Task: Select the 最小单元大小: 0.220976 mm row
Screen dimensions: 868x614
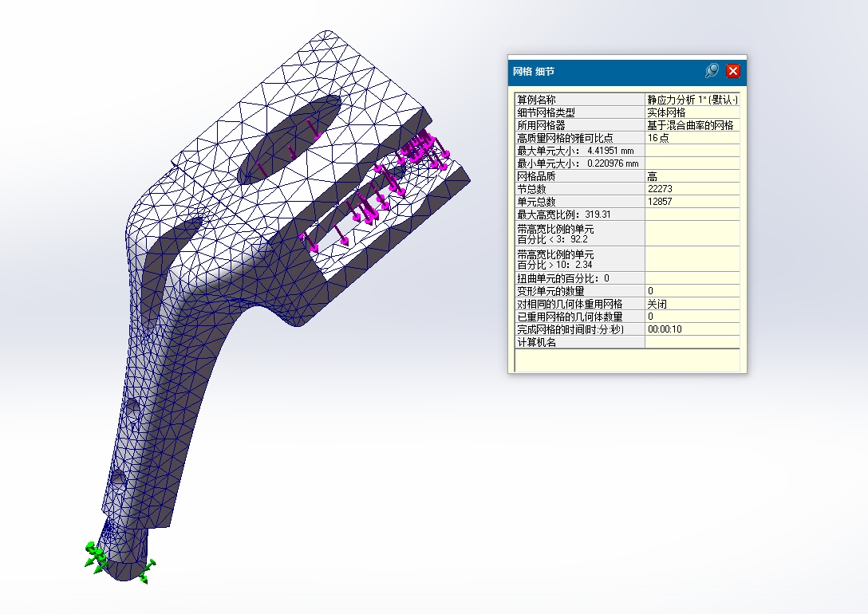Action: 579,163
